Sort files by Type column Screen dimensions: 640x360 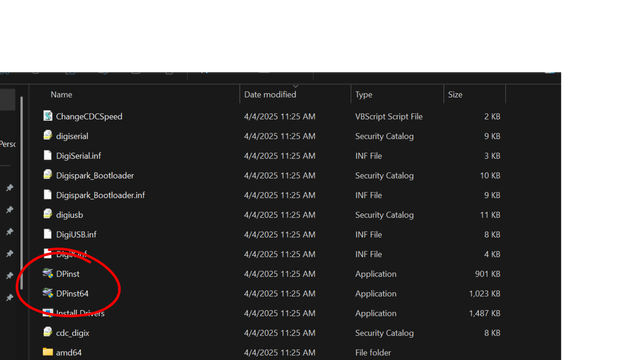coord(364,95)
